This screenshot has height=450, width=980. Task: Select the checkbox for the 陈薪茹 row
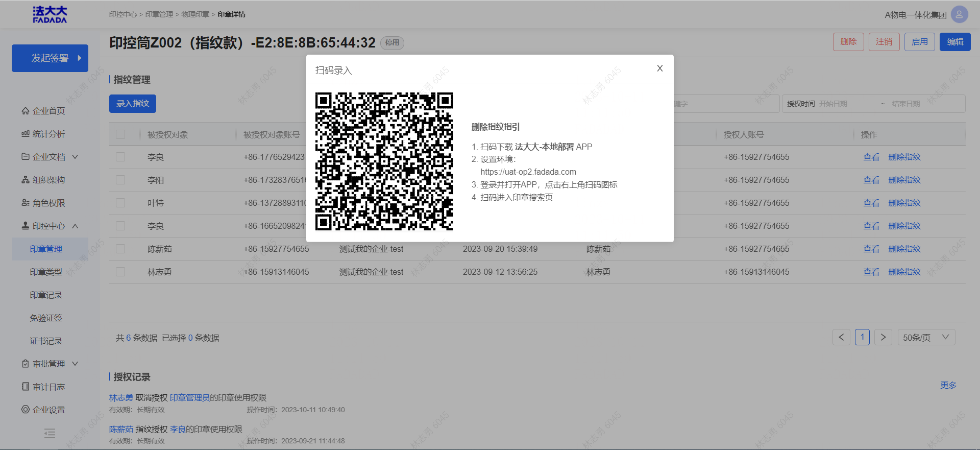pyautogui.click(x=120, y=249)
